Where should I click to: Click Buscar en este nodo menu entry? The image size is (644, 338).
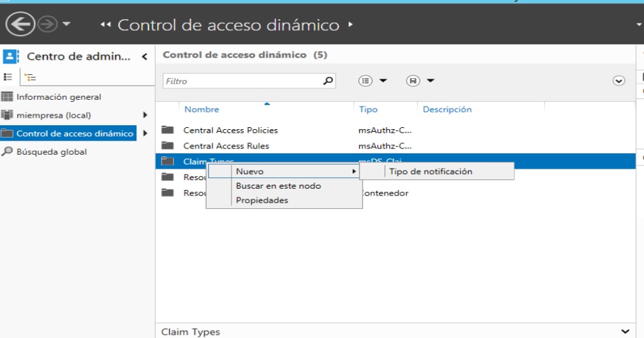(278, 186)
